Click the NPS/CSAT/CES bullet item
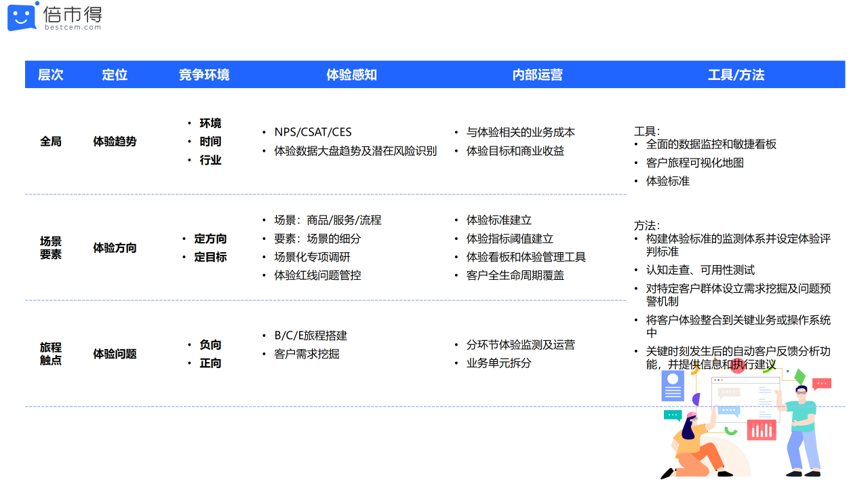This screenshot has height=488, width=868. tap(313, 132)
